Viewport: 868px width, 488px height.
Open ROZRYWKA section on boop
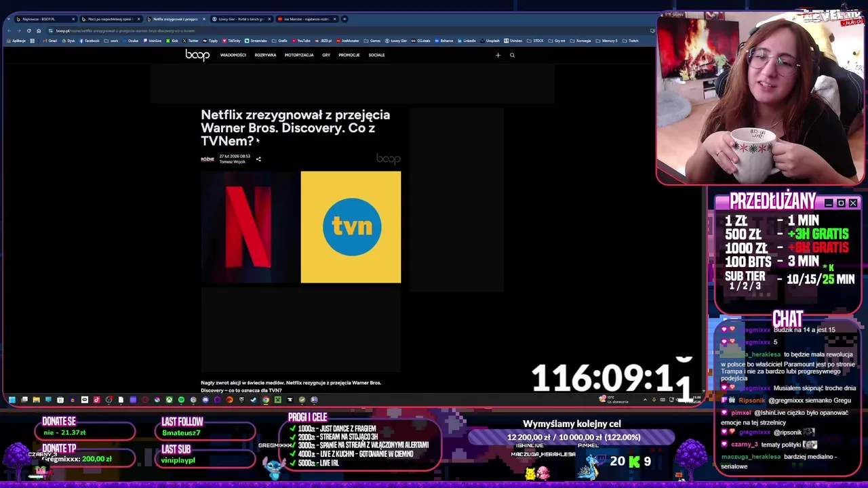pos(265,55)
